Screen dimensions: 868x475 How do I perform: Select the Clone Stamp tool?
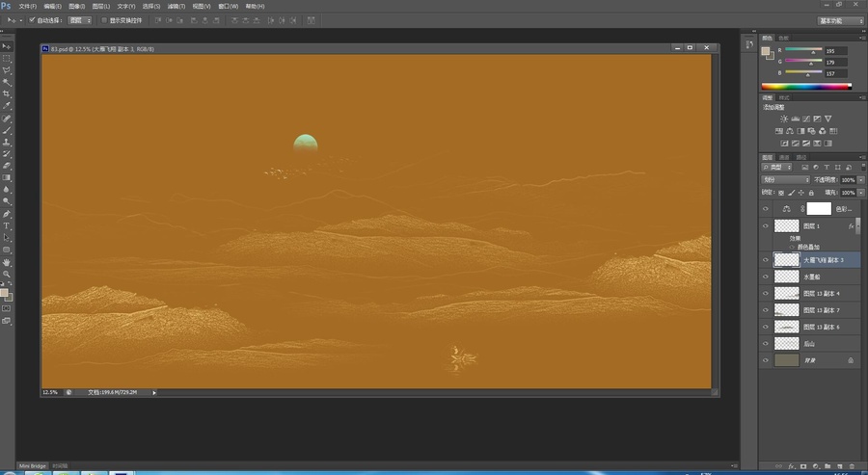point(7,143)
